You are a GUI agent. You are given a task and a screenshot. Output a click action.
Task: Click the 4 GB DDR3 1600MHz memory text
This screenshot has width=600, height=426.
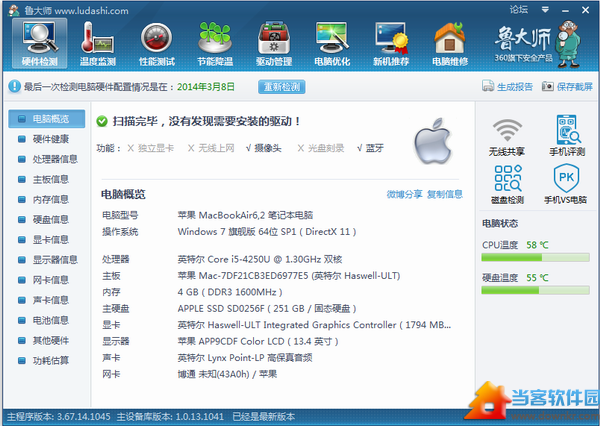click(230, 292)
